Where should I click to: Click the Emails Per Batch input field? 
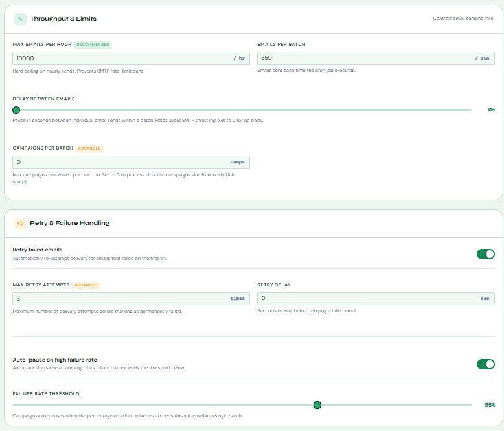point(376,58)
